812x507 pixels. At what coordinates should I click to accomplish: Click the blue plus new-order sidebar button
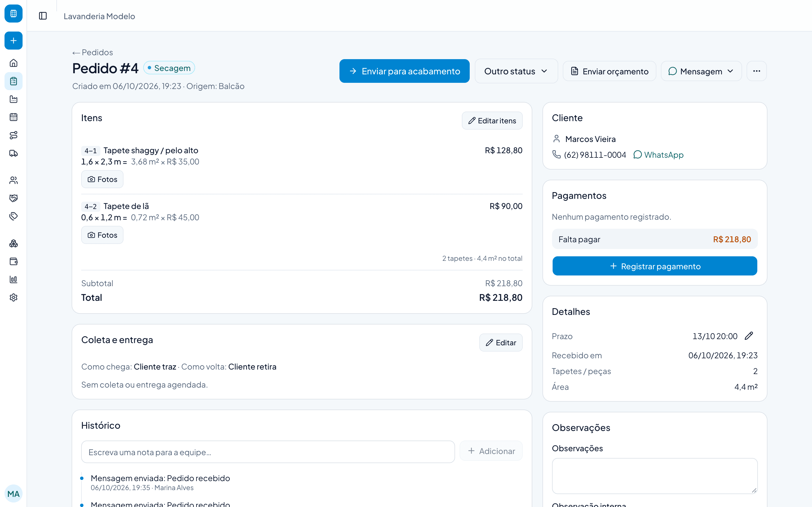14,41
